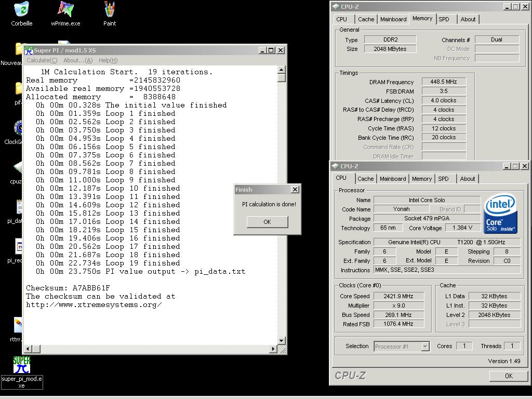Click the Version 1.49 label
This screenshot has height=399, width=532.
(504, 361)
